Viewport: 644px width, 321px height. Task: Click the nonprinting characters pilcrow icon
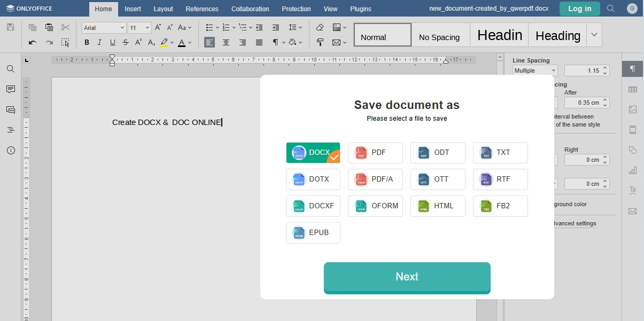[276, 42]
